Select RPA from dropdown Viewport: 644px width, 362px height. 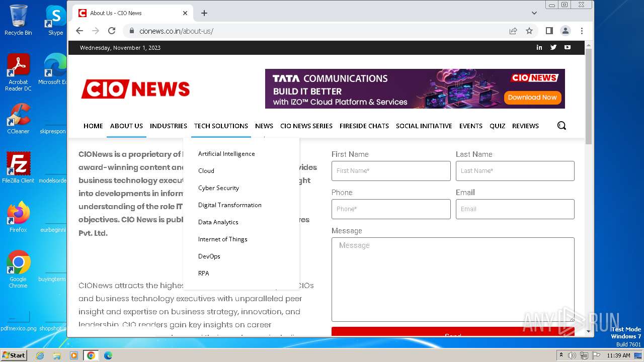[x=204, y=274]
